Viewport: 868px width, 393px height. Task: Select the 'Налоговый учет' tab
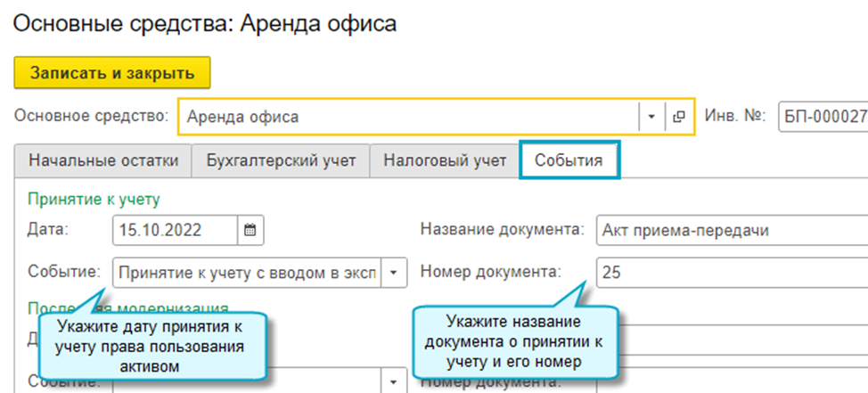445,161
